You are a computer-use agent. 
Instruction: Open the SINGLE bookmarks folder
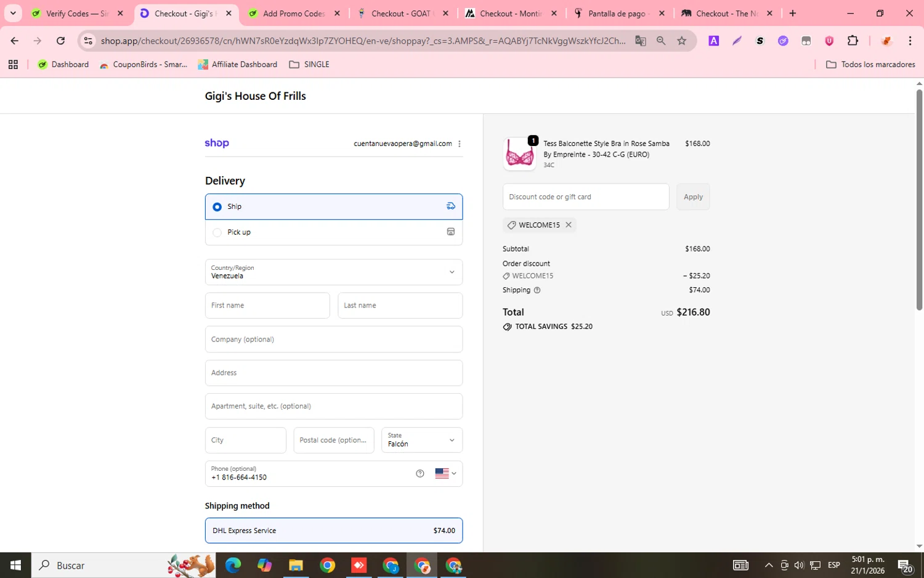coord(309,64)
